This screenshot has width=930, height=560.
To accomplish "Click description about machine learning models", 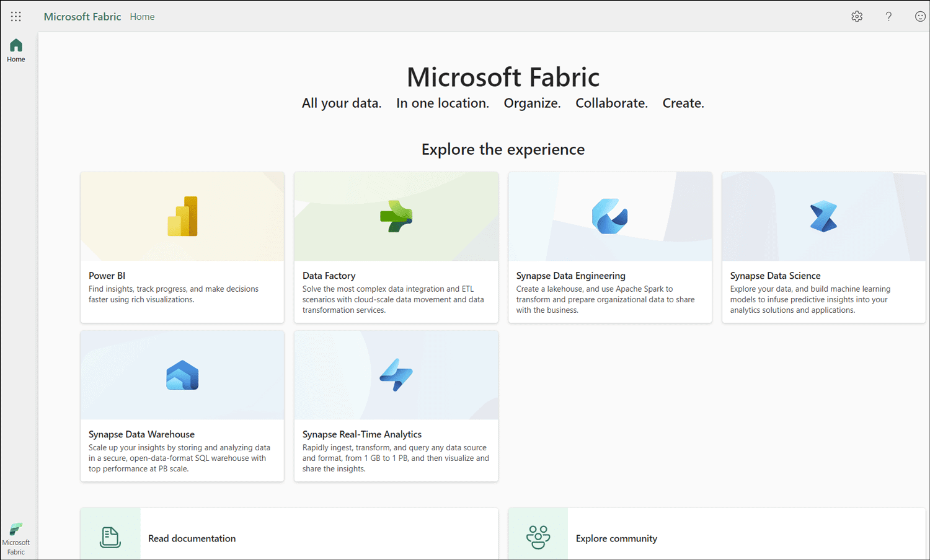I will [x=810, y=299].
